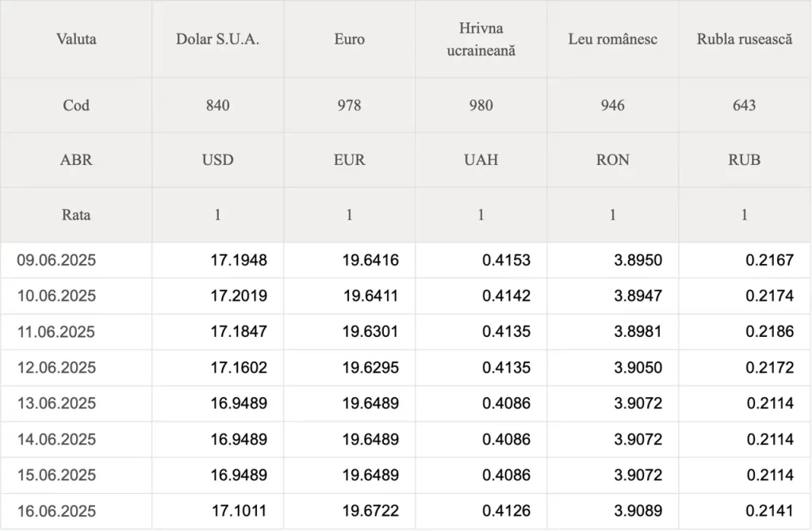This screenshot has height=531, width=812.
Task: Select the RON rate 3.9089
Action: (638, 511)
